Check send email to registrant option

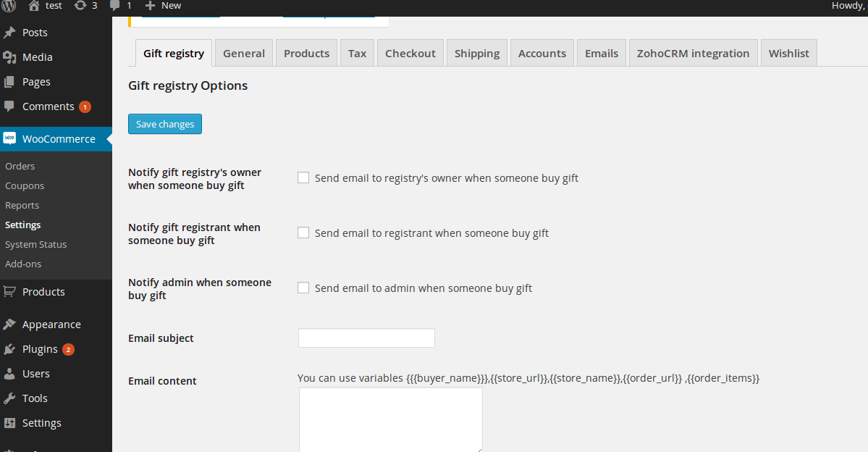(303, 233)
